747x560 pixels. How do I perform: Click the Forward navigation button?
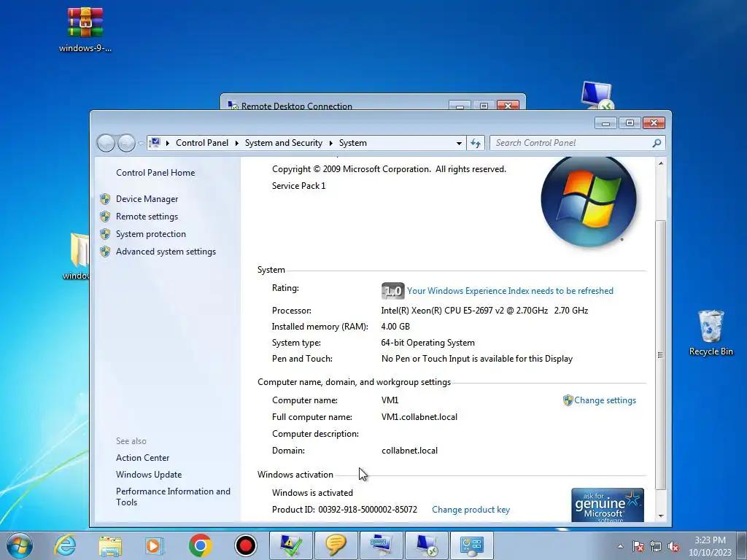126,143
